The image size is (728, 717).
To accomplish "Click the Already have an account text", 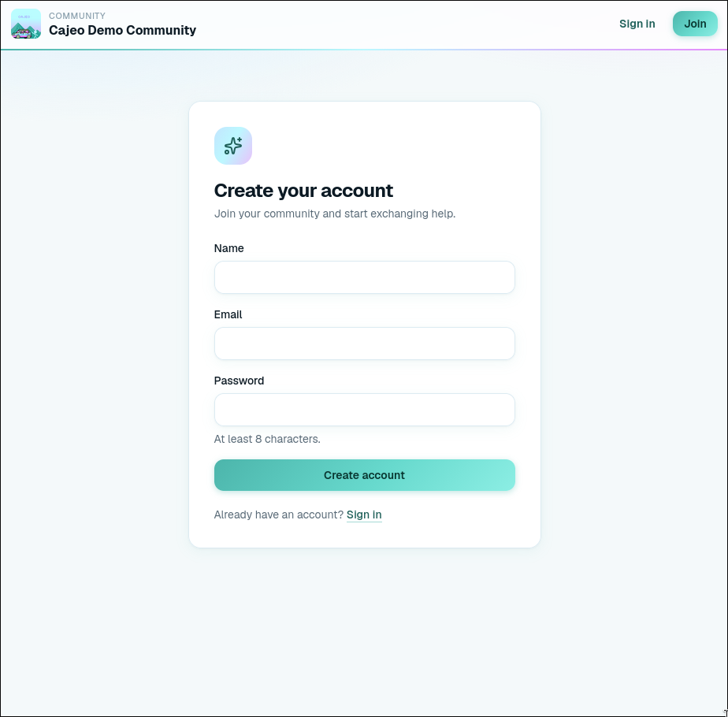I will pos(279,515).
